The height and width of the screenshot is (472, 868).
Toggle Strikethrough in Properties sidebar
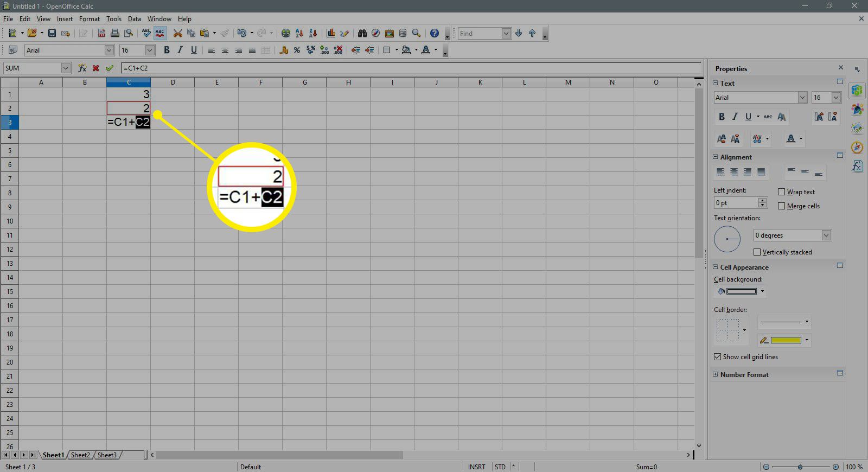(x=768, y=117)
